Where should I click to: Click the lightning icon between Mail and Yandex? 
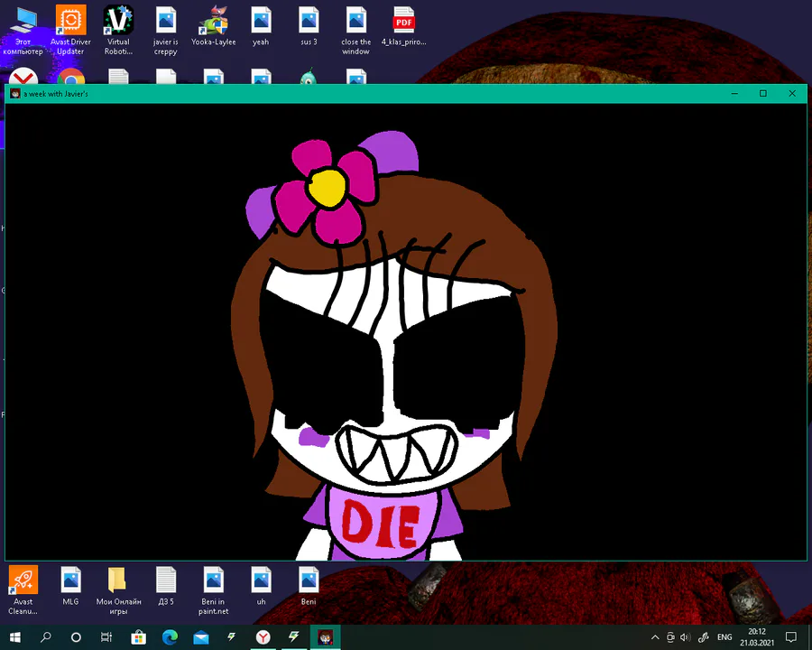click(x=232, y=637)
